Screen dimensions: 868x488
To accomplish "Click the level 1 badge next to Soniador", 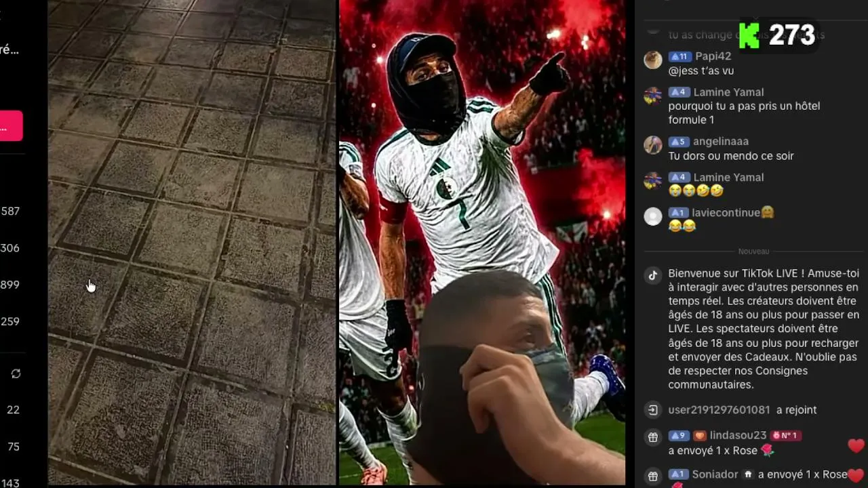I will pyautogui.click(x=678, y=474).
